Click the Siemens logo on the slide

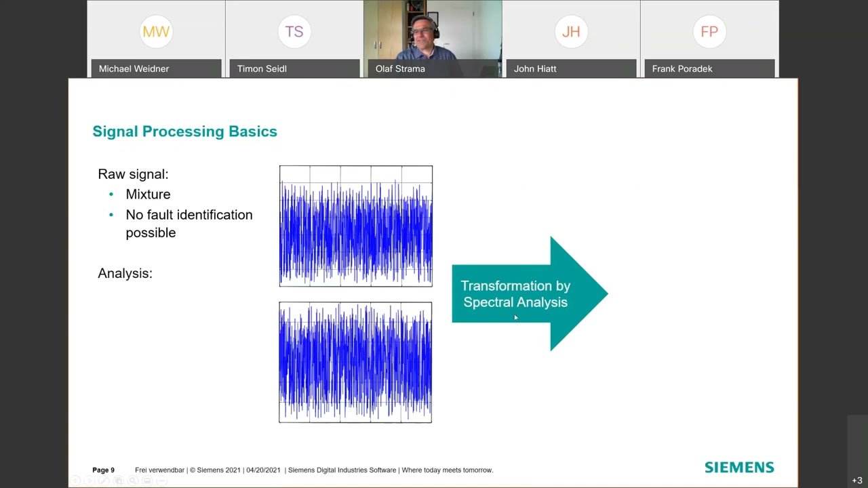coord(739,467)
